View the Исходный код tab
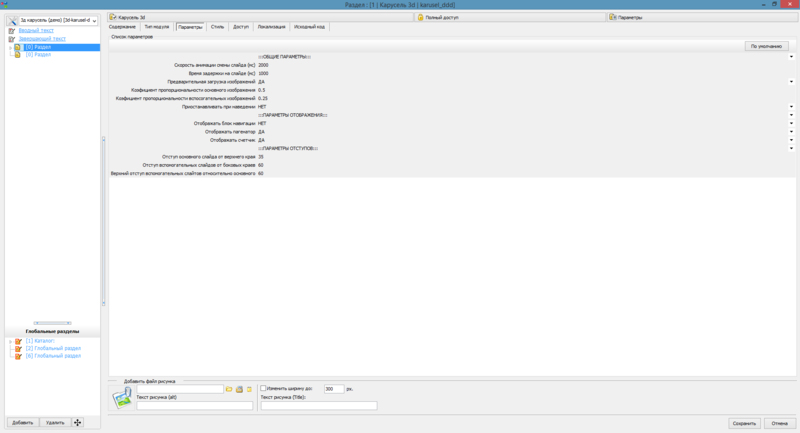This screenshot has height=433, width=800. [x=309, y=27]
